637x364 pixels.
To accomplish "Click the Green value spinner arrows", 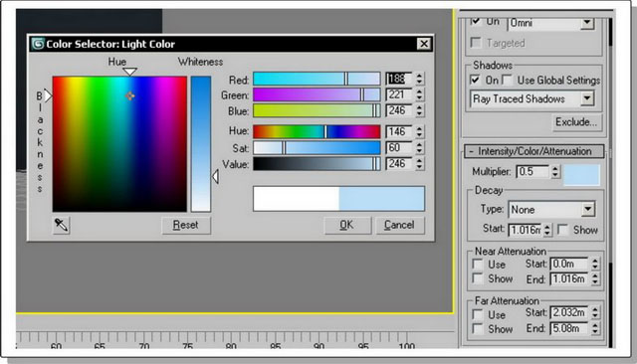I will click(x=420, y=94).
